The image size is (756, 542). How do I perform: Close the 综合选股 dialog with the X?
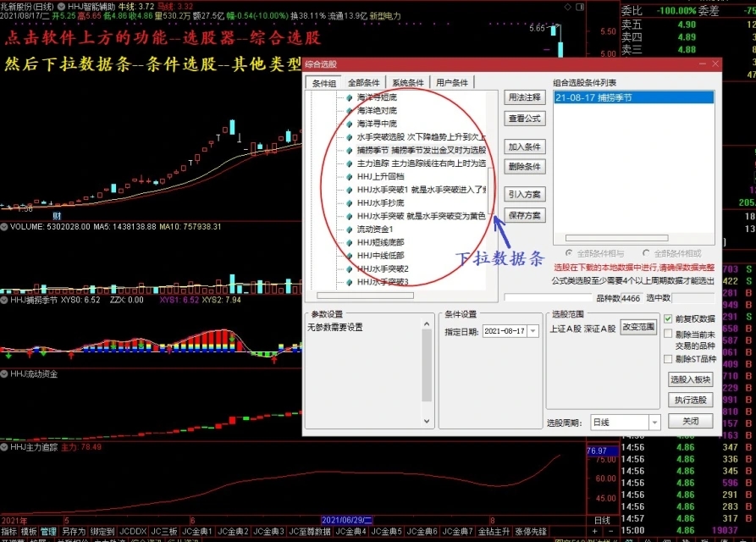coord(714,64)
